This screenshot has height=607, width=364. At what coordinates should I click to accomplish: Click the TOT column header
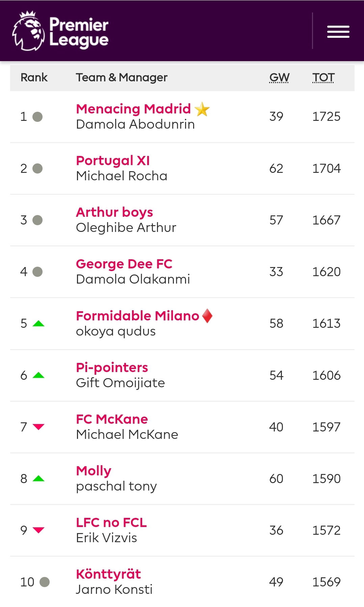click(323, 78)
